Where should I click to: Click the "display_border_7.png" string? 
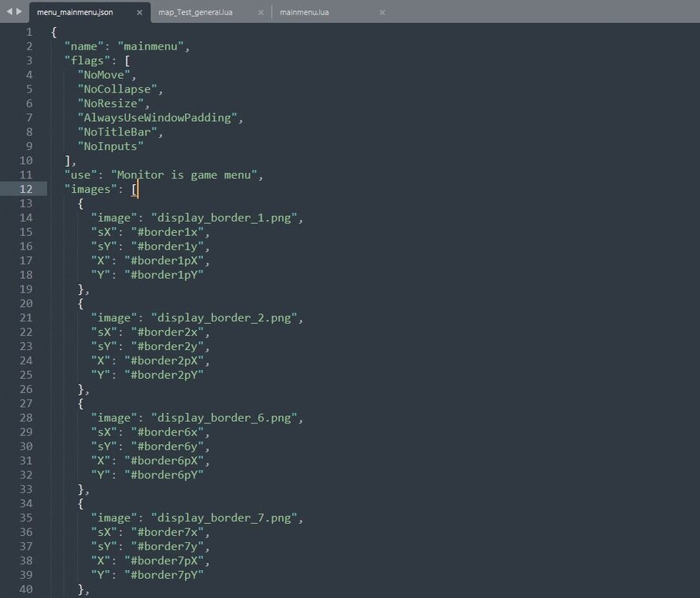(x=227, y=517)
